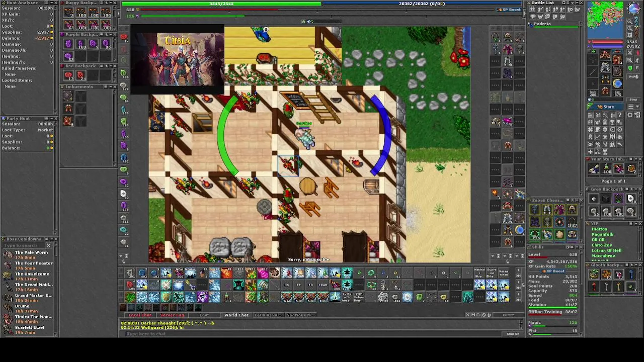Click the DS rune hotkey button
Screen dimensions: 644x362
tap(287, 285)
